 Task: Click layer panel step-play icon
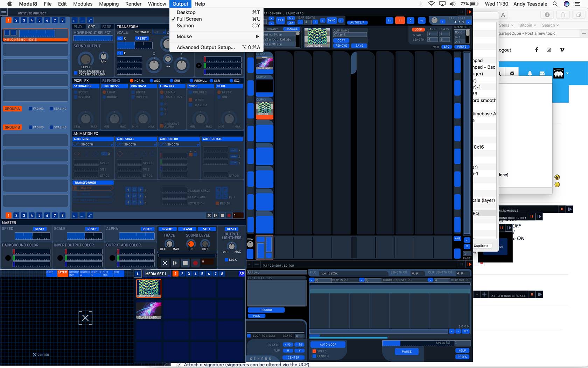(x=216, y=216)
